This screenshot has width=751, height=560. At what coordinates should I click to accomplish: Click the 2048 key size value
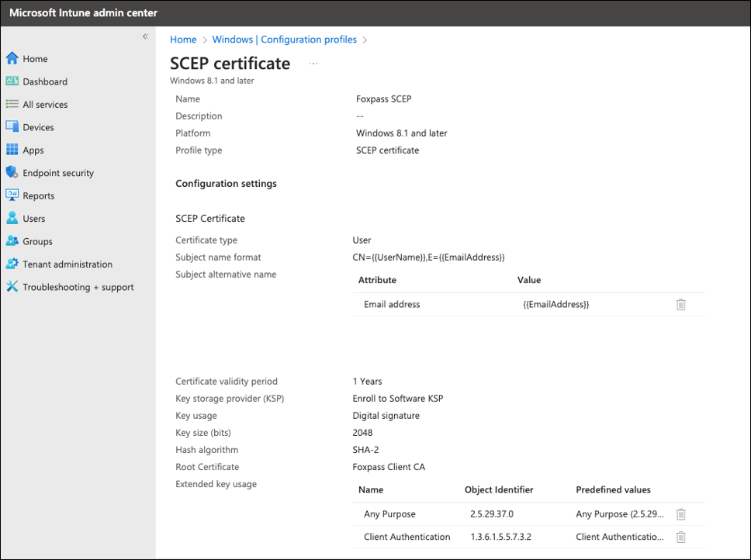(362, 433)
